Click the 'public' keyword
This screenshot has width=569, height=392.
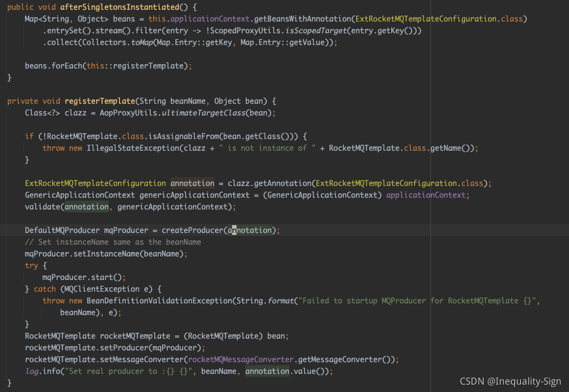(x=21, y=7)
